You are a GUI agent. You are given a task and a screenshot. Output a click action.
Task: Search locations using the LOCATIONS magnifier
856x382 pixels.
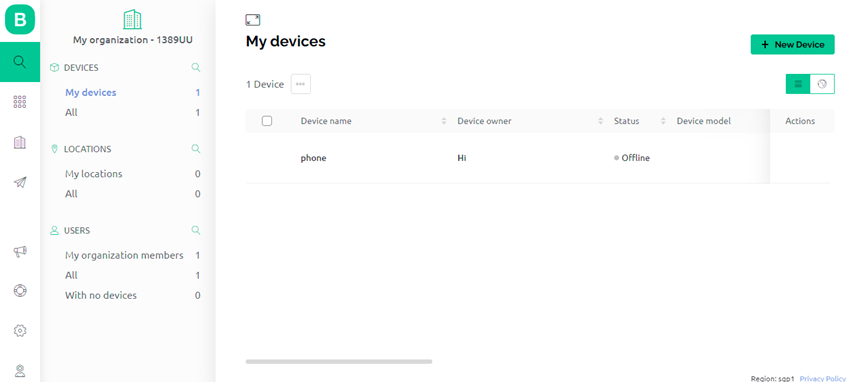point(196,149)
